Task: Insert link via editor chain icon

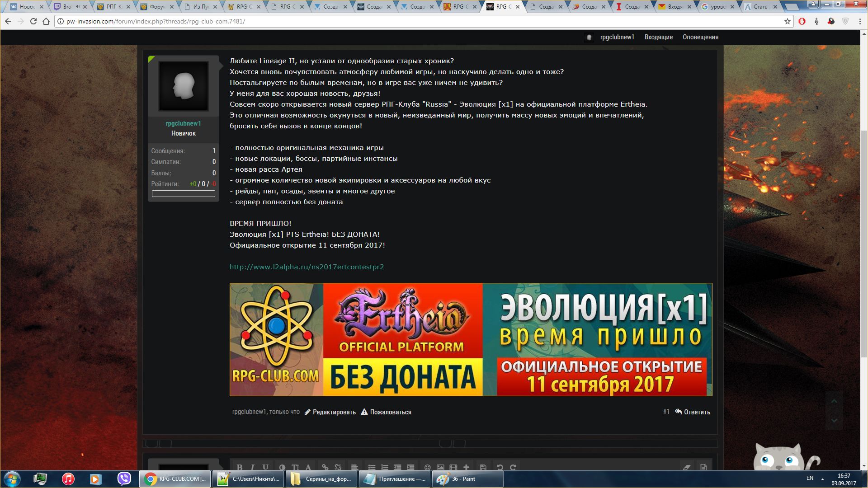Action: click(325, 467)
